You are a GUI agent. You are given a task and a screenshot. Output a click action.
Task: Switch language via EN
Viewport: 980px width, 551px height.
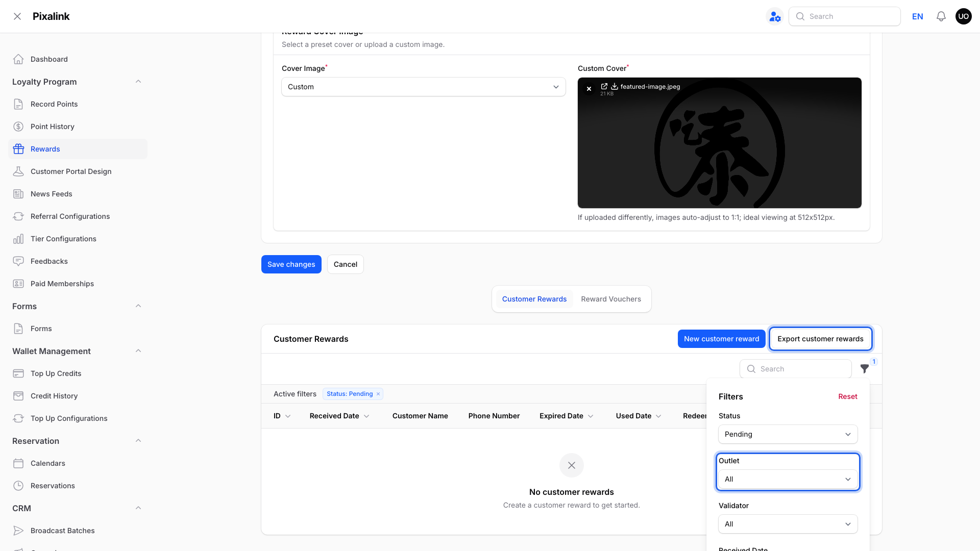917,16
